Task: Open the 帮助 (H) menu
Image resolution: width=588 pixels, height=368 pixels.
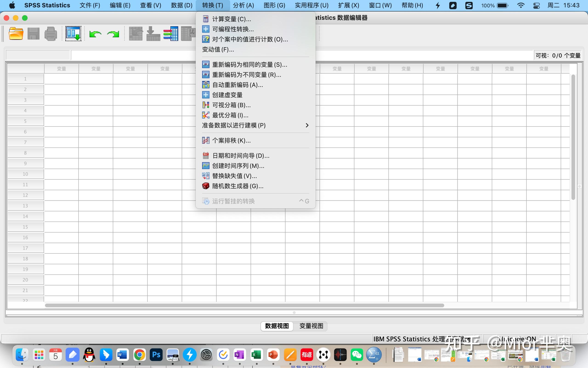Action: coord(412,5)
